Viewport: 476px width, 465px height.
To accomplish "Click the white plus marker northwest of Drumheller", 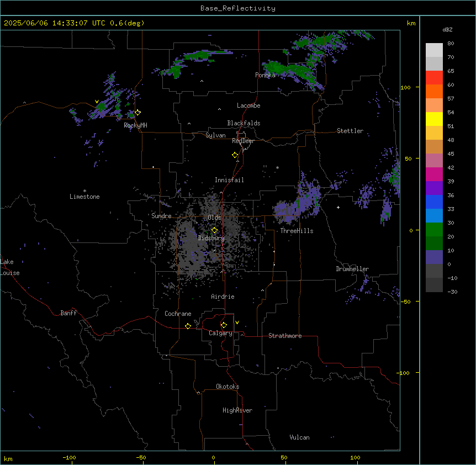I will pyautogui.click(x=338, y=207).
